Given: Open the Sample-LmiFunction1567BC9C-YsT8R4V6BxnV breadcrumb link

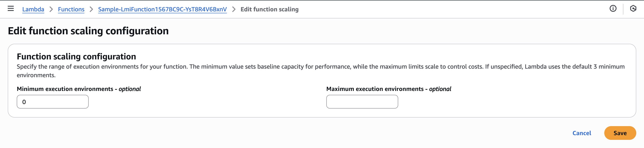Looking at the screenshot, I should [x=162, y=9].
